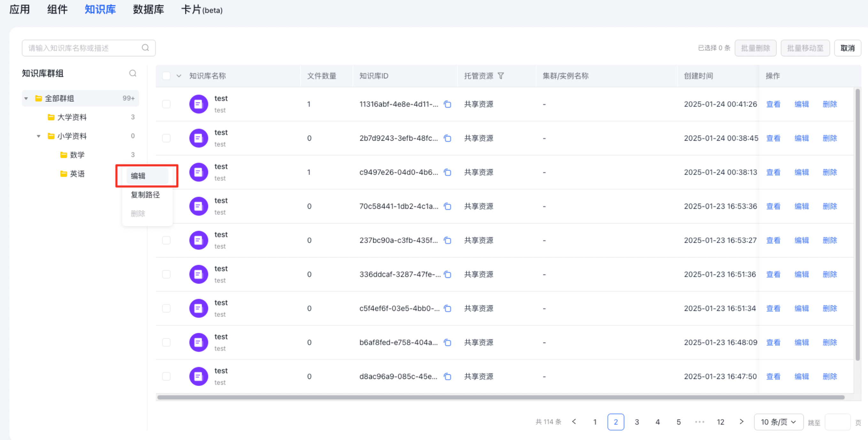
Task: Click the search icon beside 知识库群组
Action: pyautogui.click(x=133, y=73)
